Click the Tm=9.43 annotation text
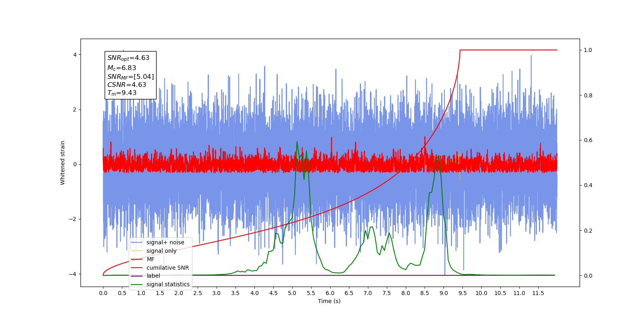The width and height of the screenshot is (644, 322). (x=122, y=93)
